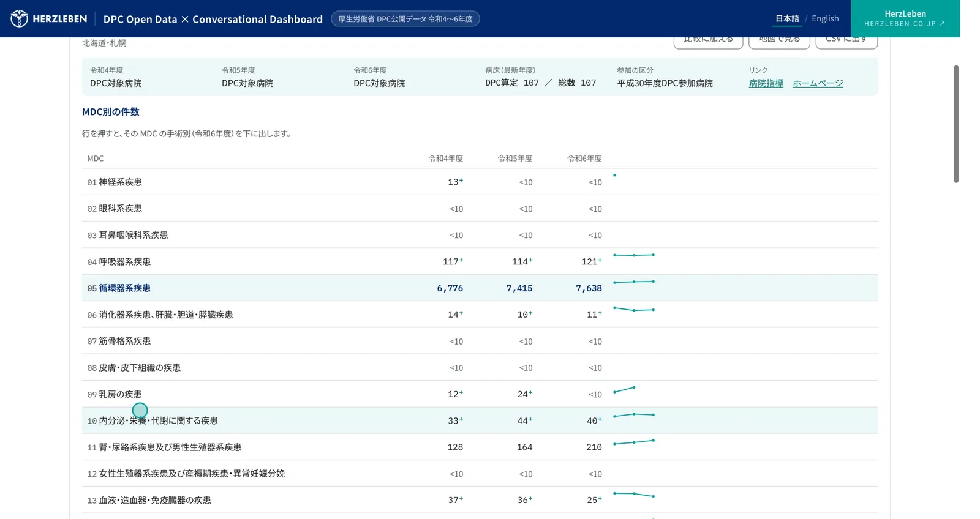Select the 04 呼吸器系疾患 row
This screenshot has width=980, height=519.
(480, 261)
